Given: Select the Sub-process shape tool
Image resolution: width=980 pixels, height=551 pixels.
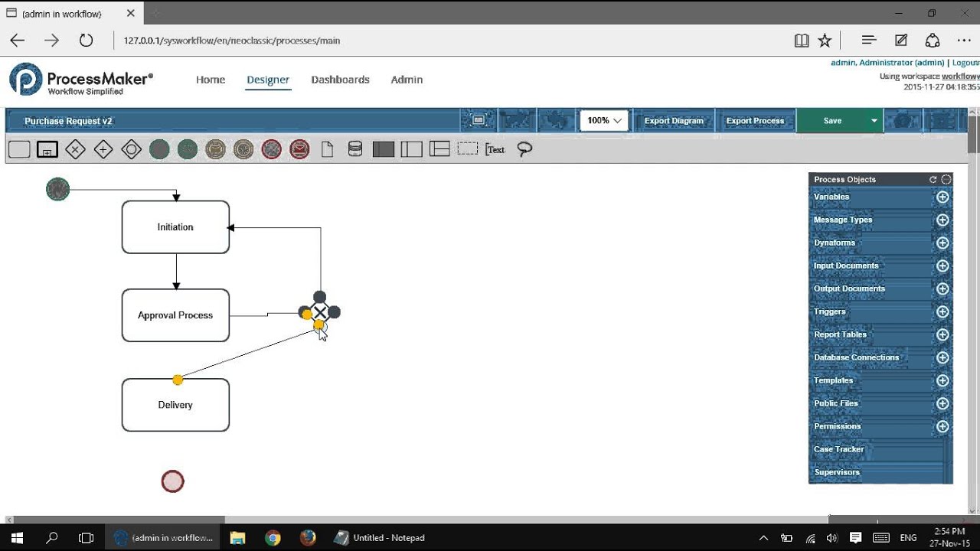Looking at the screenshot, I should 47,149.
